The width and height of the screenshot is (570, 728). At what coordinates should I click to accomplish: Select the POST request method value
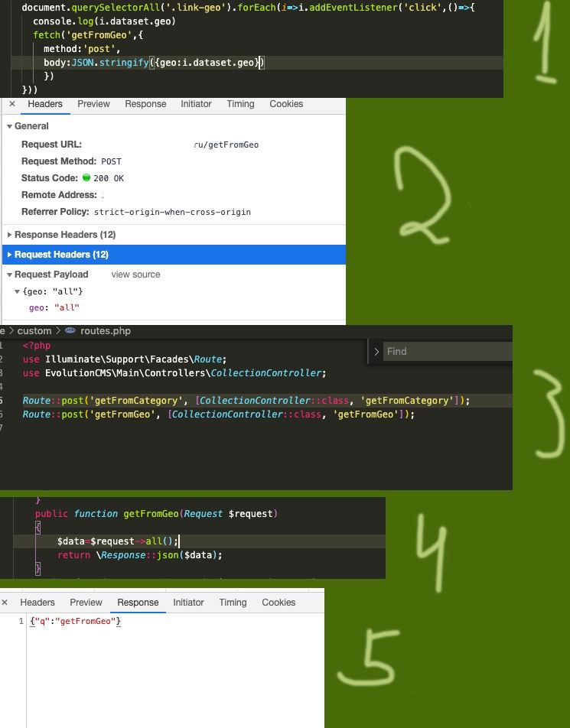[111, 161]
